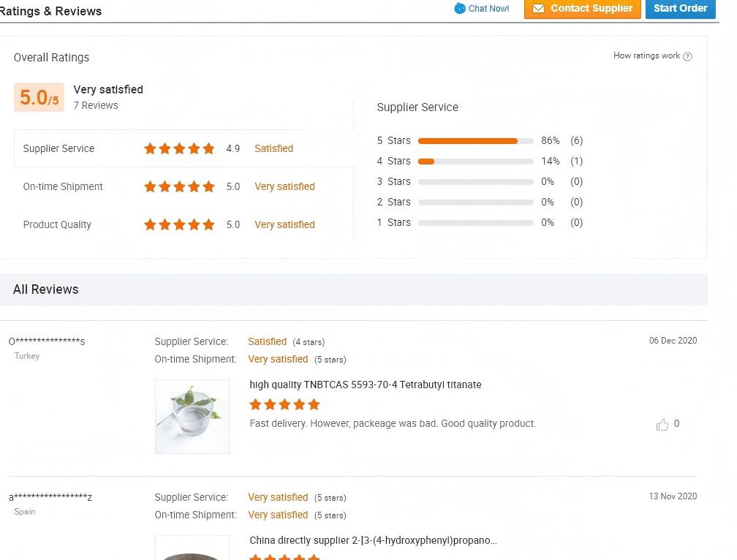Click the Contact Supplier button

click(582, 9)
